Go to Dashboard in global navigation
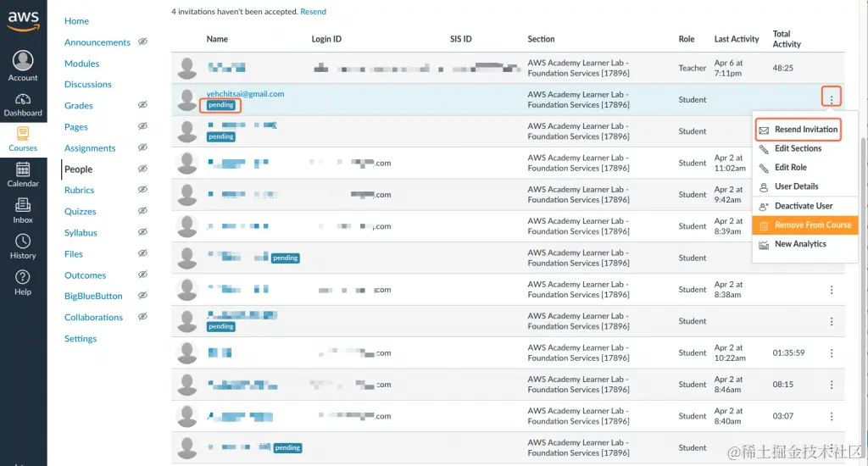 (23, 104)
